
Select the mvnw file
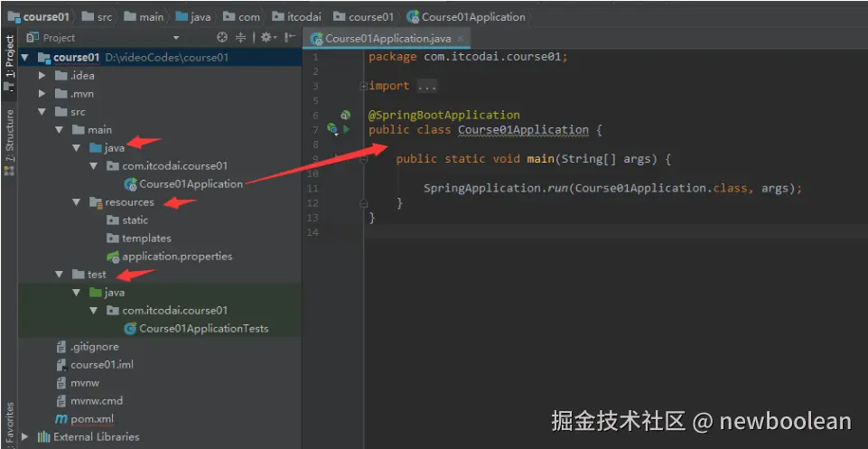point(85,383)
